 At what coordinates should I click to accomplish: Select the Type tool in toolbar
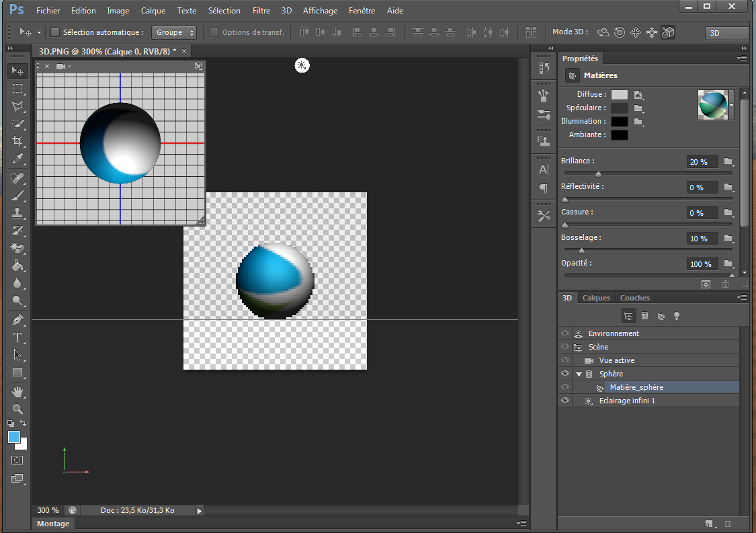[18, 337]
